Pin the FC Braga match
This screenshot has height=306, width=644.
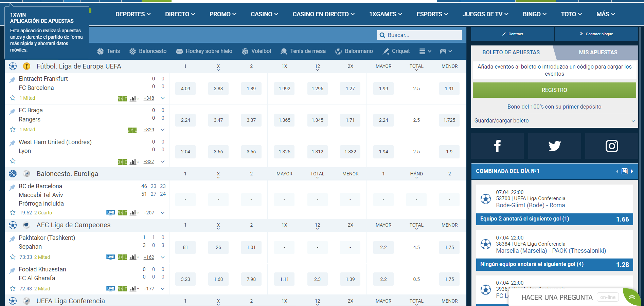(12, 112)
